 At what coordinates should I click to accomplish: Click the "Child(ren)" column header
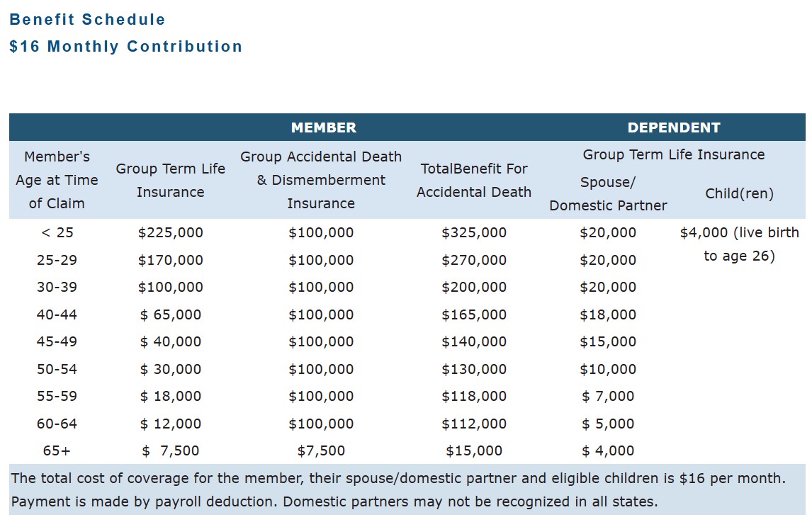pyautogui.click(x=739, y=193)
